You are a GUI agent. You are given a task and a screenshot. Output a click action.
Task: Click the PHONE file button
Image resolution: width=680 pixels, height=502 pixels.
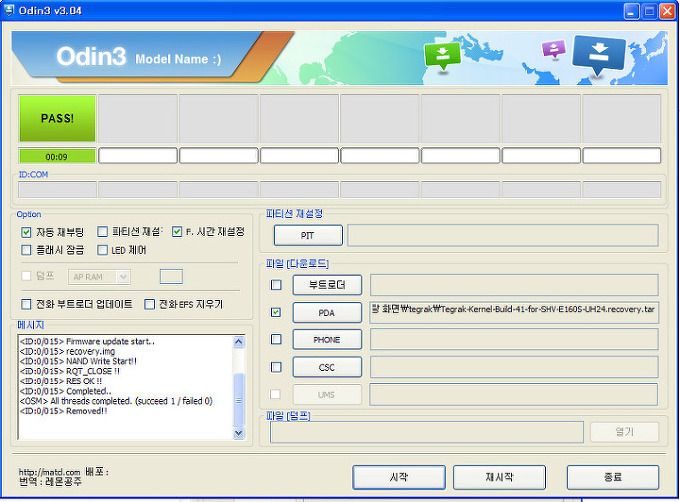point(327,340)
